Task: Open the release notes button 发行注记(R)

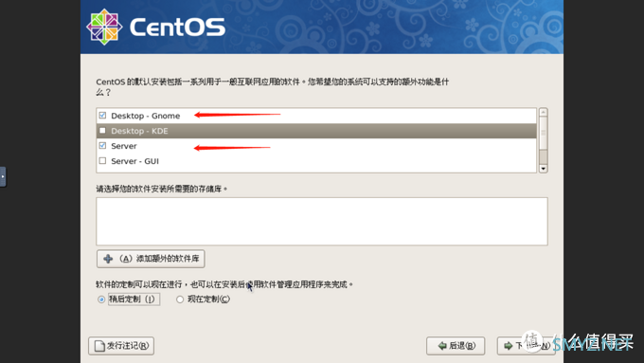Action: (x=121, y=346)
